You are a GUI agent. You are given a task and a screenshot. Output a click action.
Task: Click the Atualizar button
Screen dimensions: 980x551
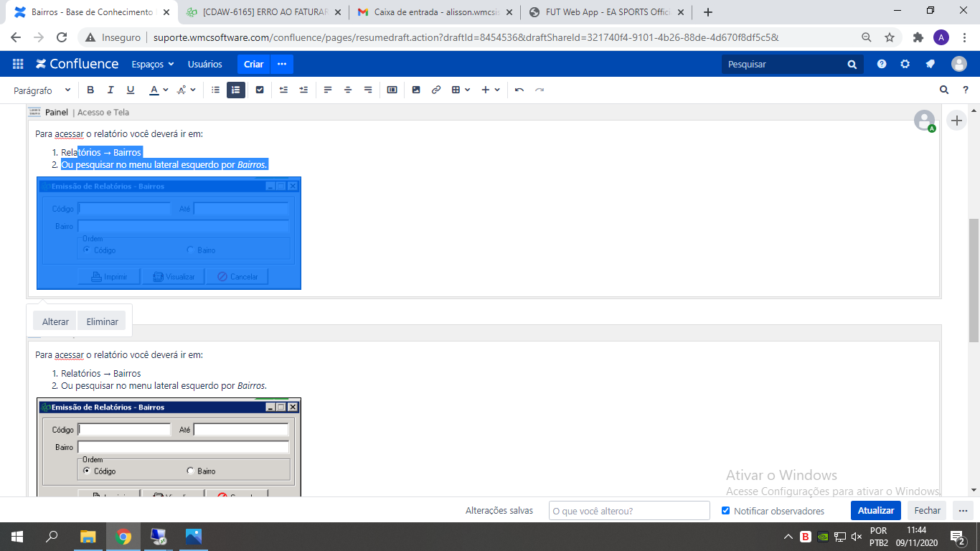[875, 511]
